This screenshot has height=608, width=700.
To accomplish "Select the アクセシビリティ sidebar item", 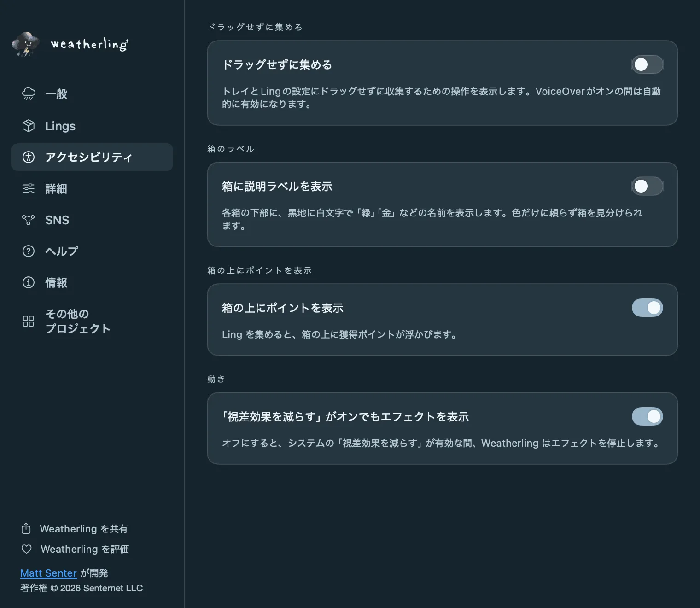I will tap(92, 157).
